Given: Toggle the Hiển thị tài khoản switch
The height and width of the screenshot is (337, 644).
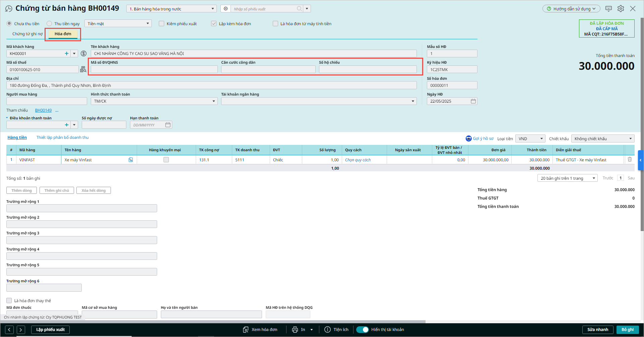Looking at the screenshot, I should point(362,330).
